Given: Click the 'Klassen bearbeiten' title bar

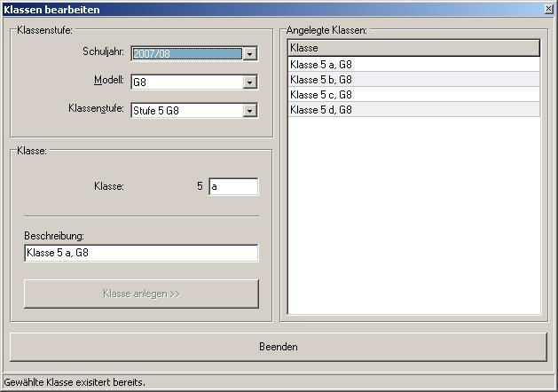Looking at the screenshot, I should [266, 10].
